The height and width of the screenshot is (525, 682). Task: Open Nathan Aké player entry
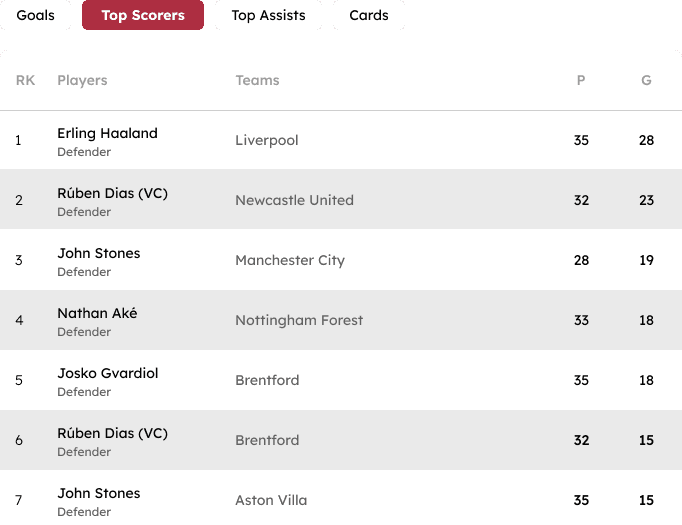(97, 313)
